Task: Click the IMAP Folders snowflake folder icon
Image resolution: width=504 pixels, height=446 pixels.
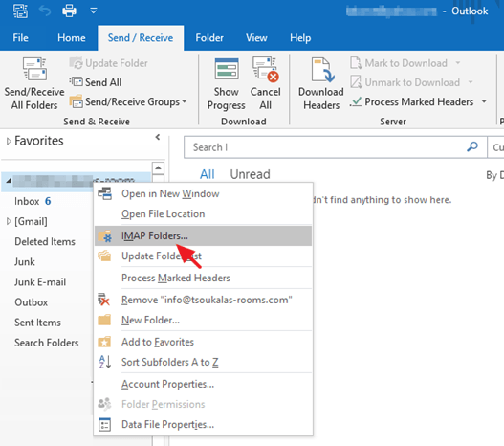Action: (x=104, y=236)
